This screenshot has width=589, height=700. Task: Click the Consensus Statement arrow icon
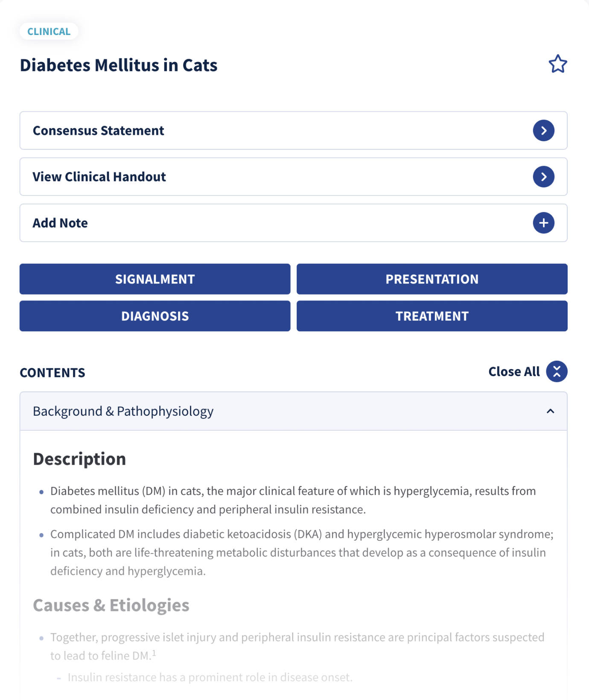[x=543, y=131]
